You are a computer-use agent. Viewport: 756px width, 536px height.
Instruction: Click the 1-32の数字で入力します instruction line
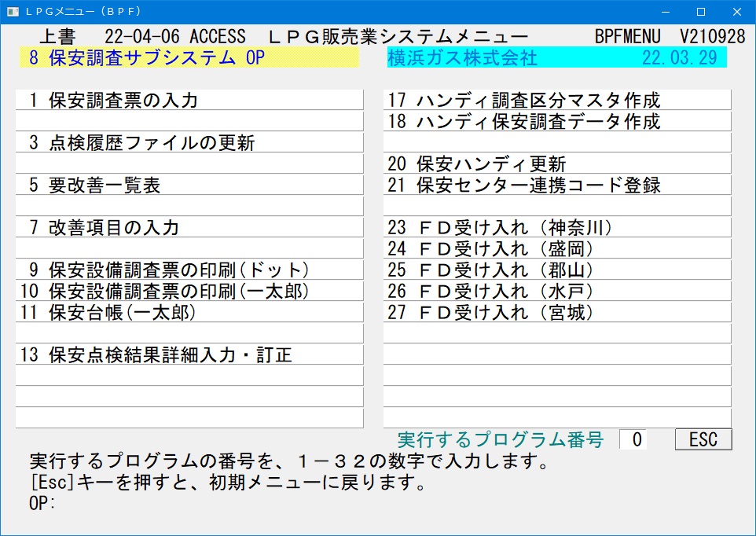click(x=289, y=461)
